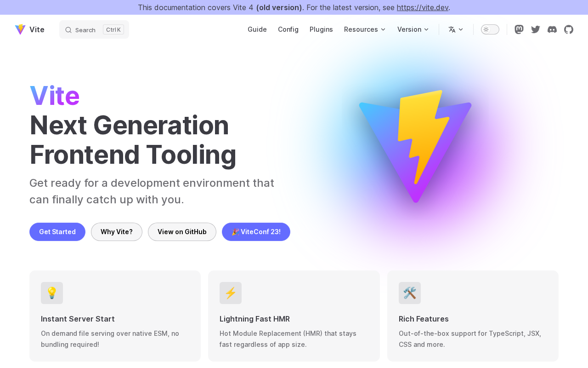Image resolution: width=588 pixels, height=368 pixels.
Task: Click the Lightning Fast HMR heading
Action: coord(254,319)
